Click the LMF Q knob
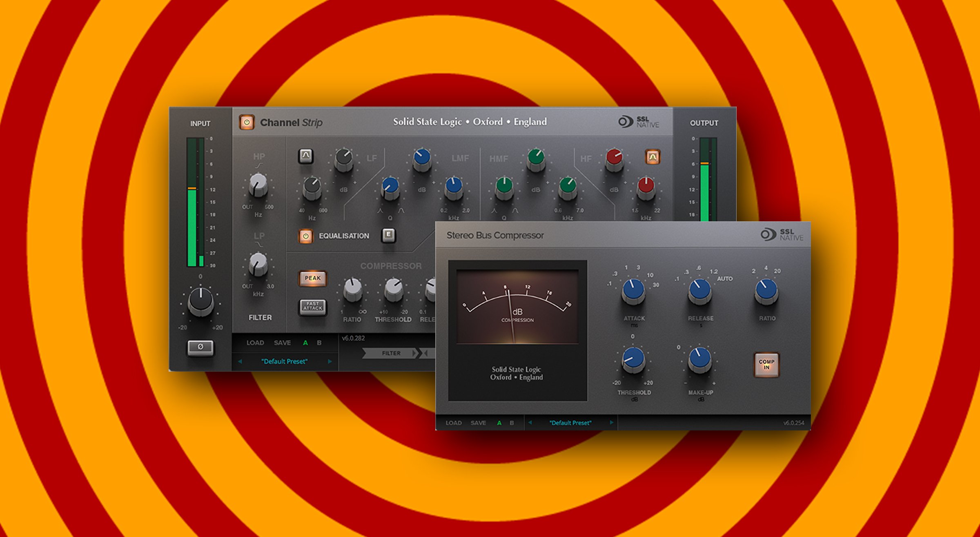Screen dimensions: 980x537 pyautogui.click(x=390, y=188)
